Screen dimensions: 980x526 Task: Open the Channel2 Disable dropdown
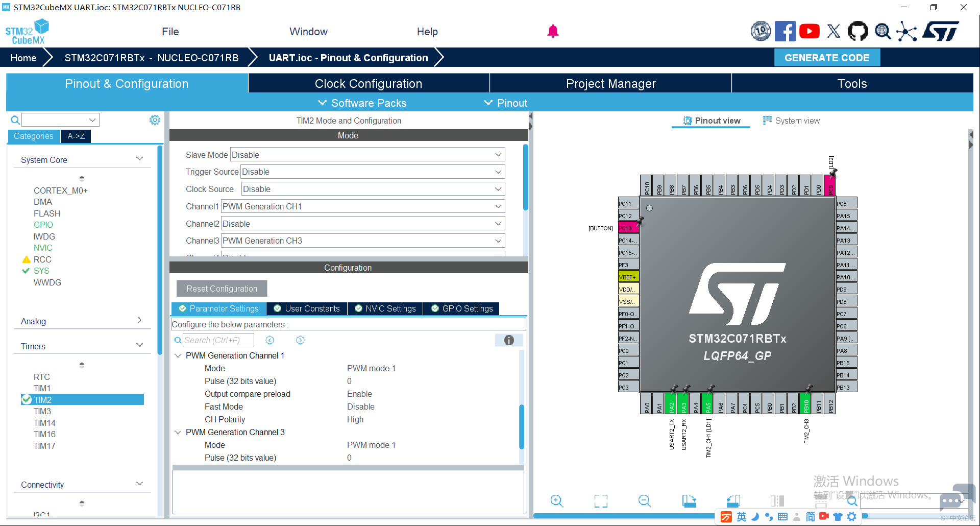[363, 224]
